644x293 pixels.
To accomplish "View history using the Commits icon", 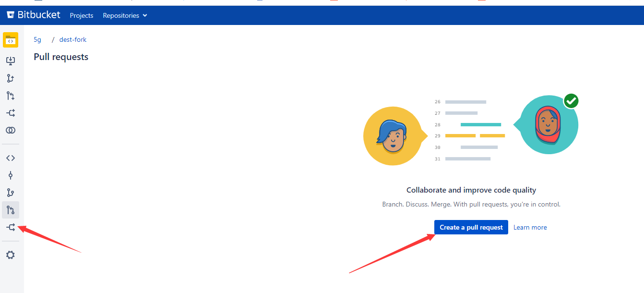I will click(x=11, y=175).
